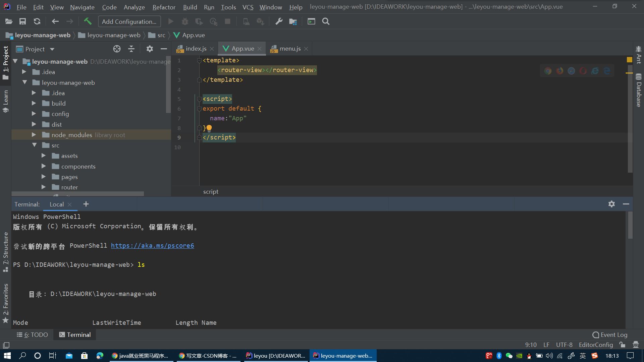Open in the Chrome browser icon
The image size is (644, 362).
[548, 71]
